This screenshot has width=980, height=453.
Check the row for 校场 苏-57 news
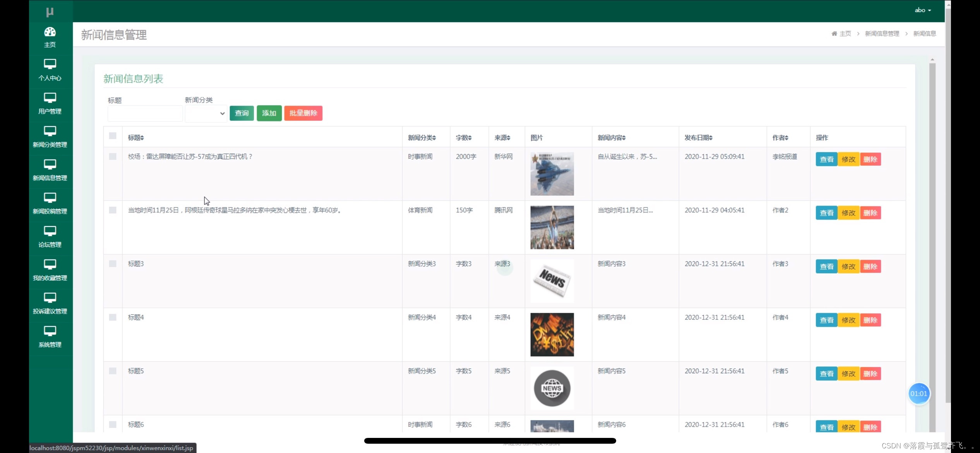tap(113, 156)
